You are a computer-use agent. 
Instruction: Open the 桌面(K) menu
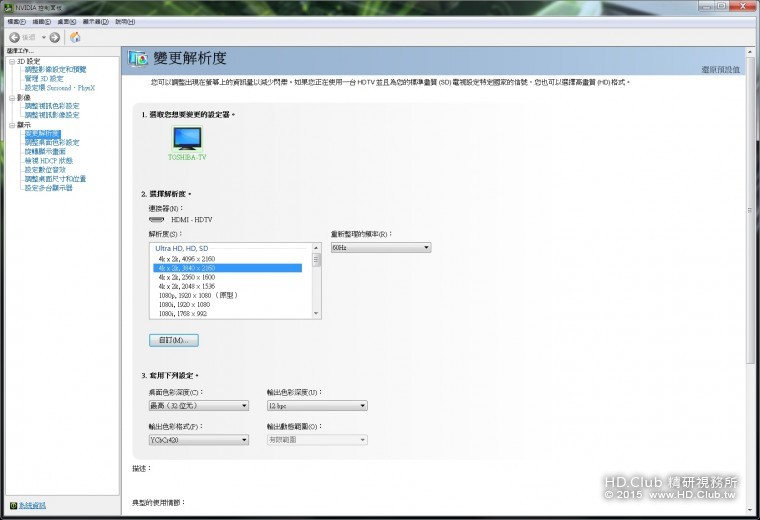point(66,22)
